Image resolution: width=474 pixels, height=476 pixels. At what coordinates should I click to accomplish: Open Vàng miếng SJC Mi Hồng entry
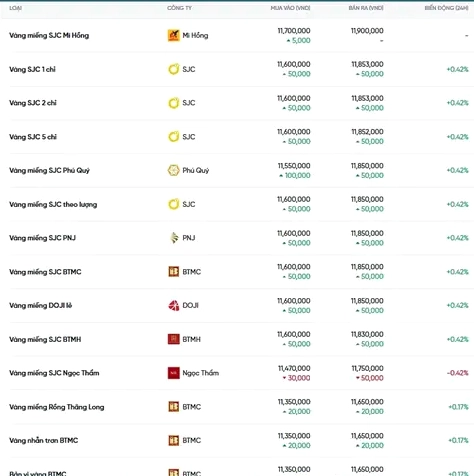click(x=49, y=35)
